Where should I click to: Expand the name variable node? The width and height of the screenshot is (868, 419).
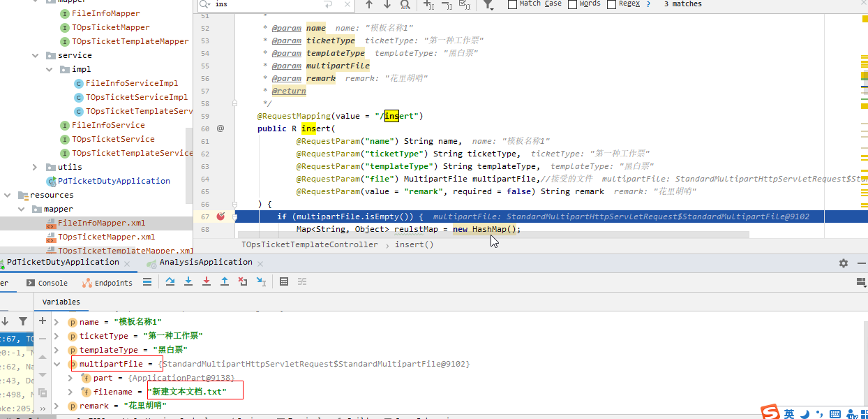click(x=58, y=322)
